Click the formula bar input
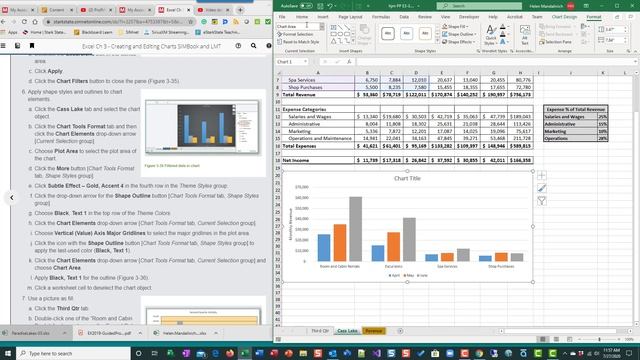The width and height of the screenshot is (640, 360). coord(496,62)
